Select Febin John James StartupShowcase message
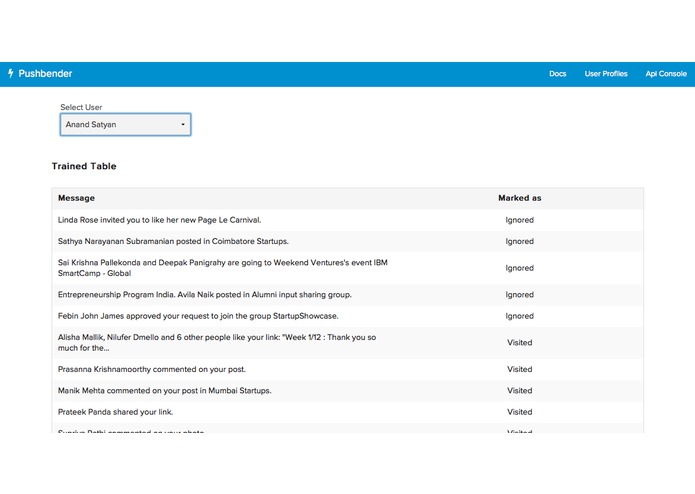 click(198, 316)
